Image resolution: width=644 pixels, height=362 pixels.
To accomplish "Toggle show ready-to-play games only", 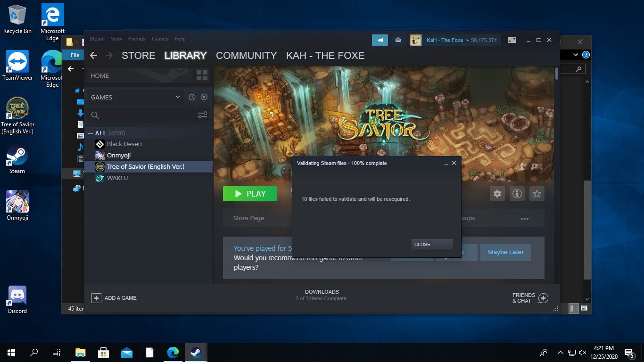I will (x=204, y=97).
